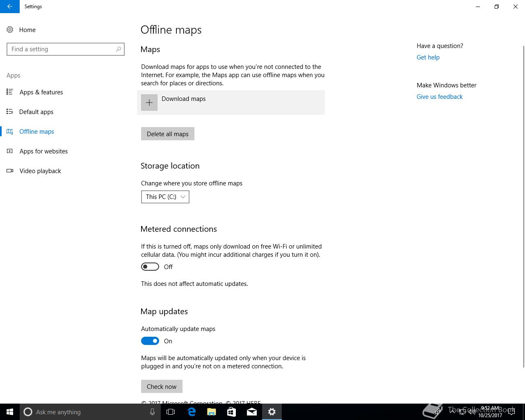This screenshot has height=420, width=525.
Task: Go back using the Settings back arrow
Action: [10, 7]
